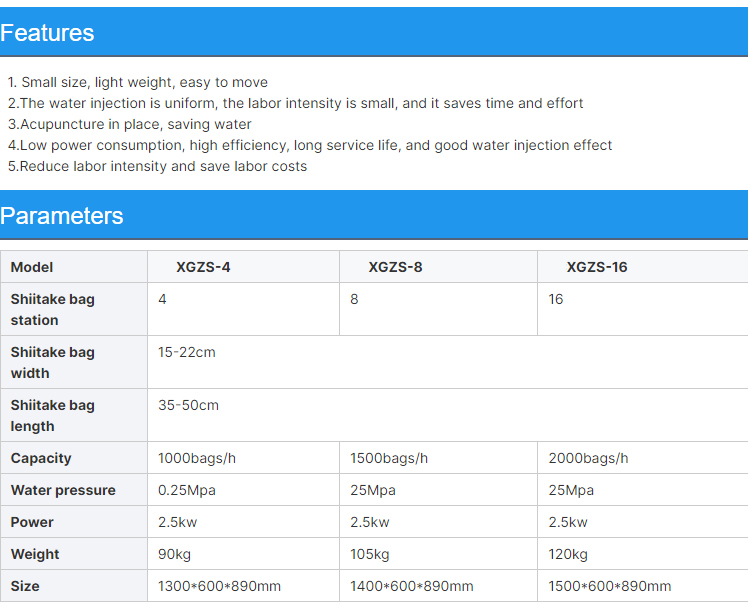Click the 1500*600*890mm size value
The image size is (748, 609).
610,586
